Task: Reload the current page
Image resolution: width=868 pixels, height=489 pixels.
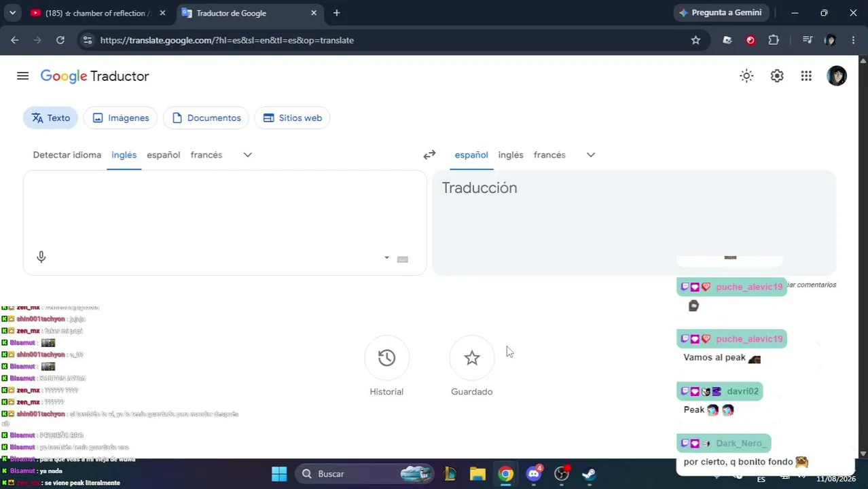Action: [x=60, y=40]
